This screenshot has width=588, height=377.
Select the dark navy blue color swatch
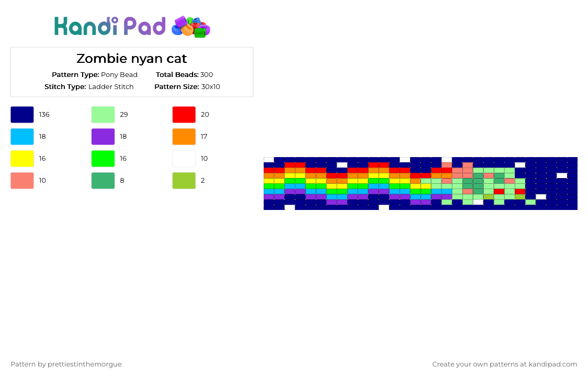point(22,115)
